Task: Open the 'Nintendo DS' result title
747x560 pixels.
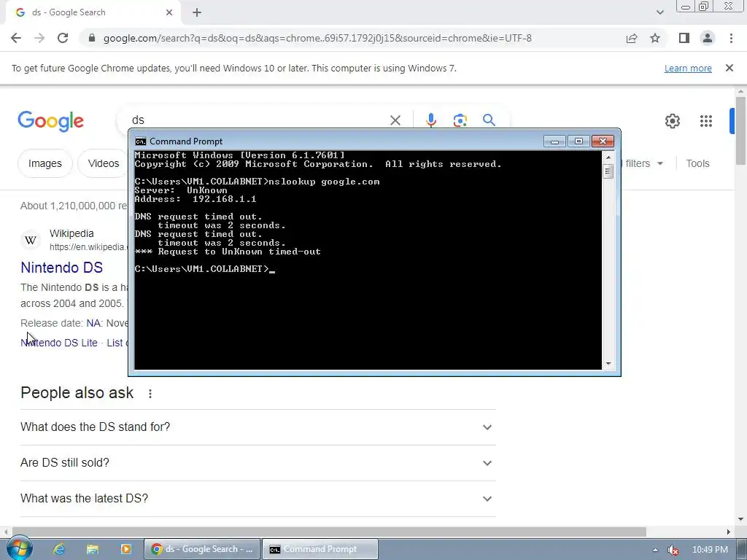Action: click(x=61, y=267)
